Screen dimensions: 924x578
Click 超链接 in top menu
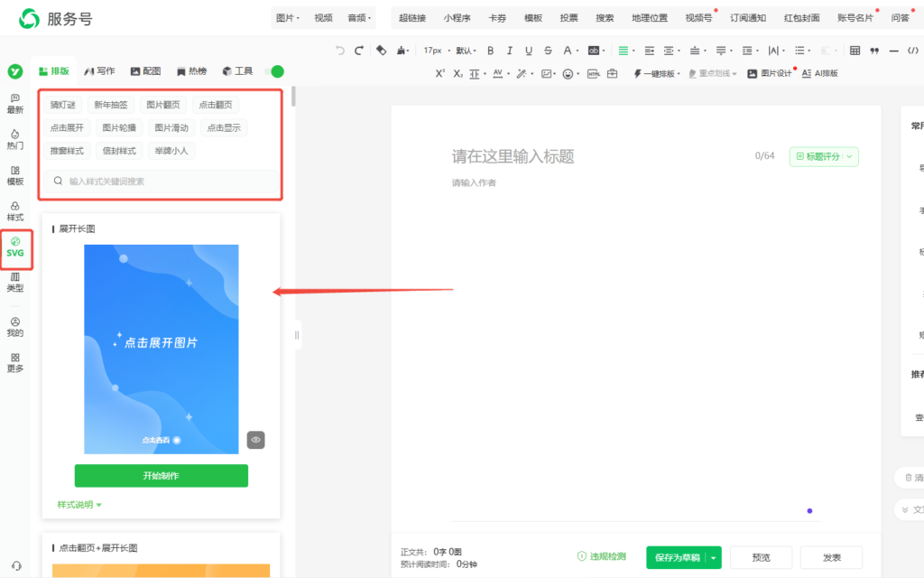click(x=411, y=18)
